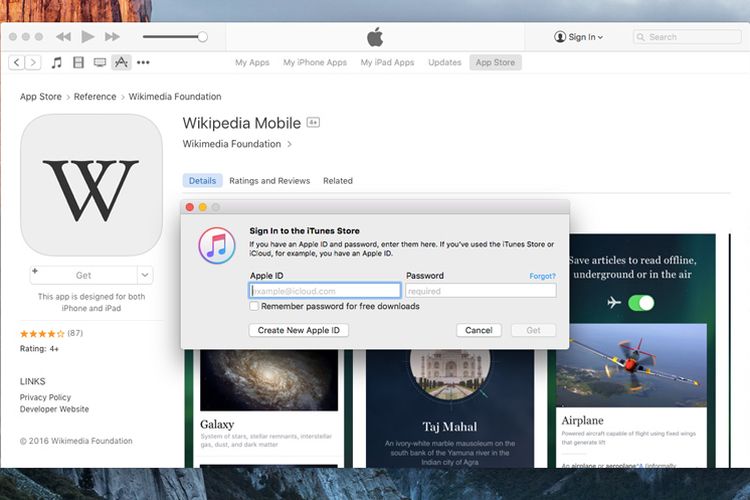
Task: Click the user account icon
Action: [560, 37]
